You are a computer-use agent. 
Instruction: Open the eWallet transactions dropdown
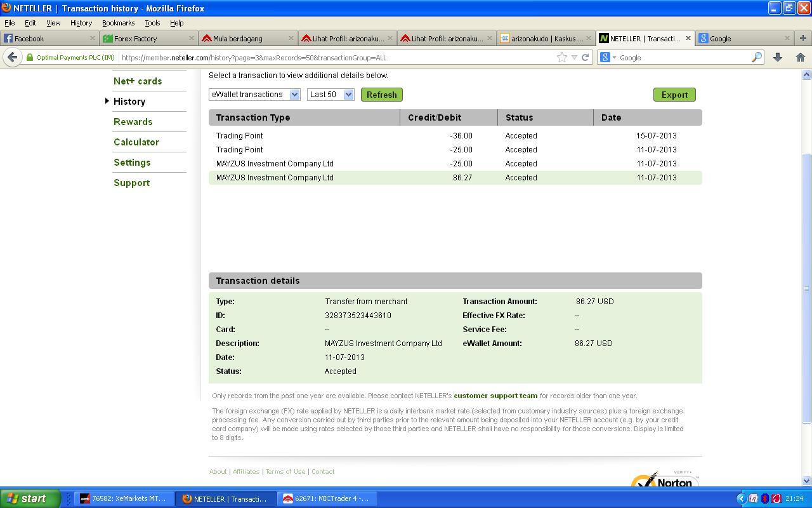point(254,95)
